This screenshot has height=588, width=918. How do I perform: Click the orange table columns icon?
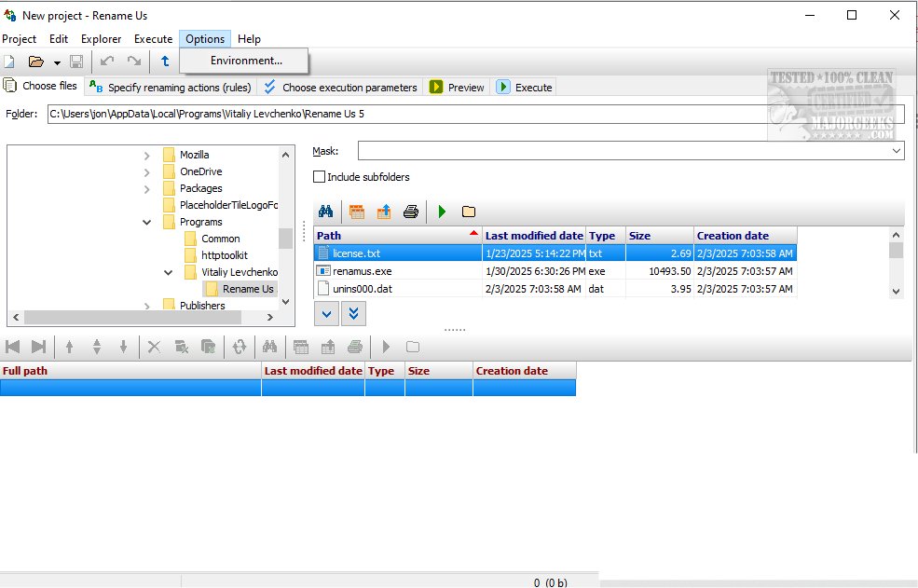coord(357,212)
